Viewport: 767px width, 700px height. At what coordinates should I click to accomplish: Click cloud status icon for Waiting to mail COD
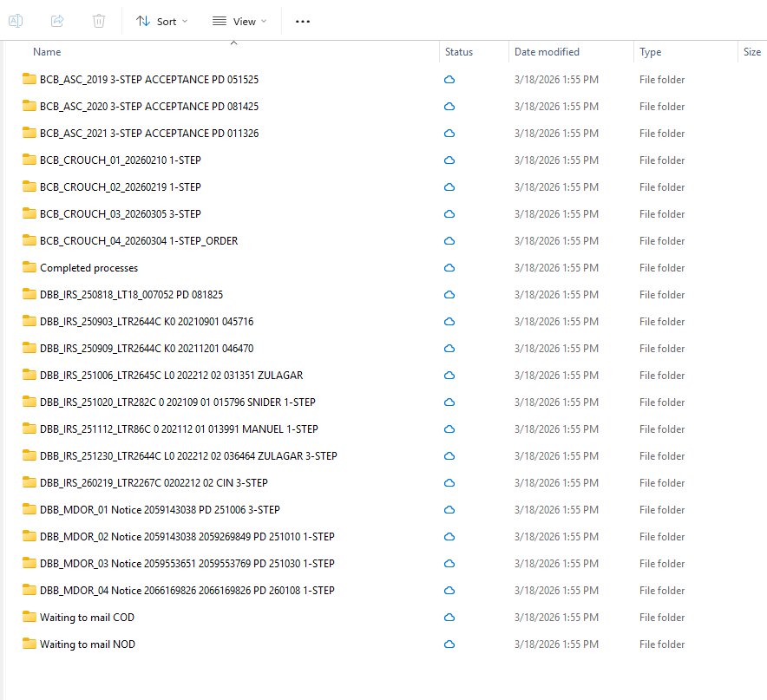tap(449, 618)
